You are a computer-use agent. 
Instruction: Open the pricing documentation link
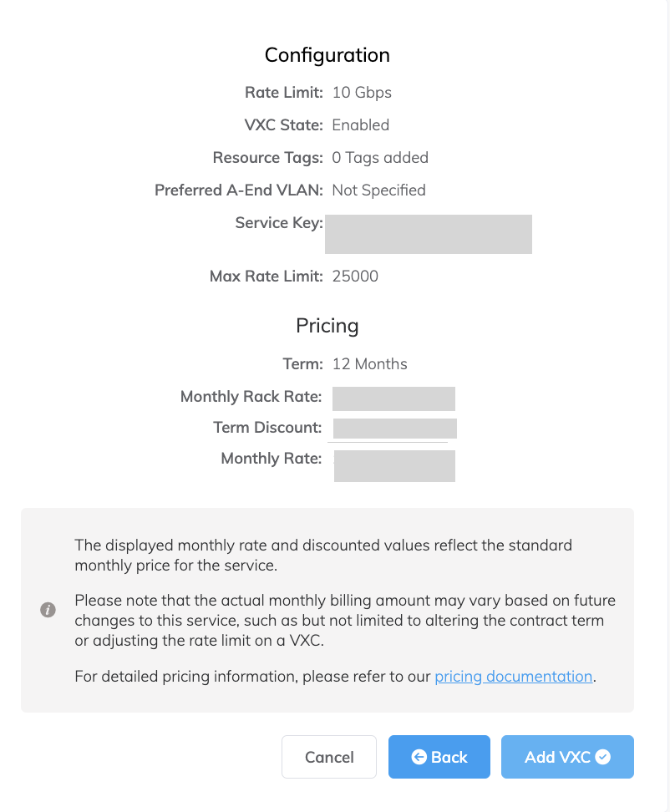[x=513, y=676]
